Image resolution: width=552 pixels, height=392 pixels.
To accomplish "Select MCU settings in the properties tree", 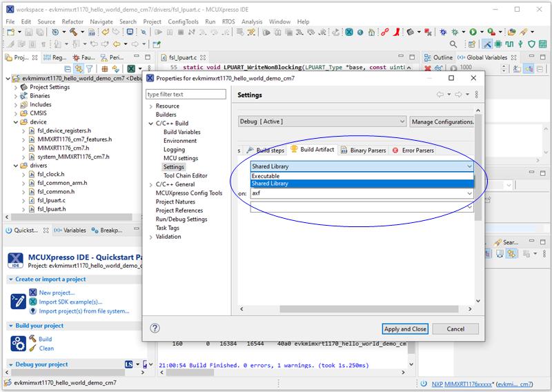I will click(180, 158).
